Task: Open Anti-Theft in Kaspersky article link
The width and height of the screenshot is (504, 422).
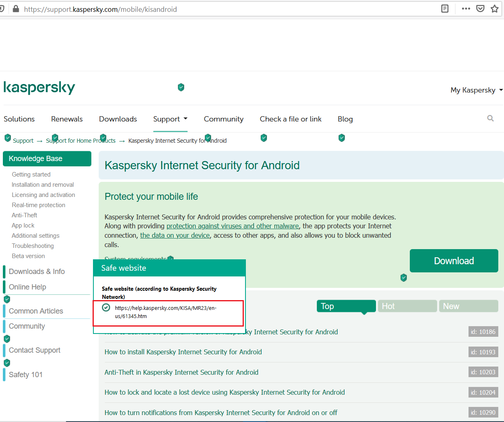Action: tap(181, 372)
